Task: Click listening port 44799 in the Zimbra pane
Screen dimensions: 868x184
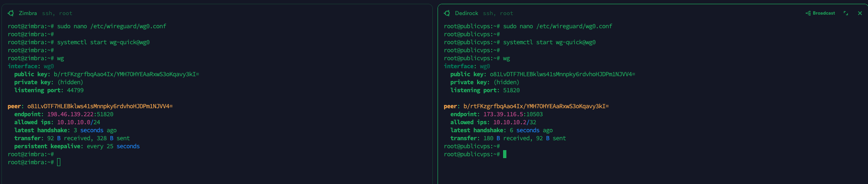Action: click(x=75, y=90)
